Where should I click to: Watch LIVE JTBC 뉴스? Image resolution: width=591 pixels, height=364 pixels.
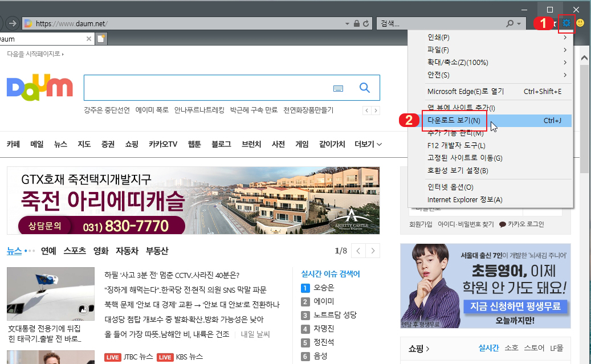point(129,357)
